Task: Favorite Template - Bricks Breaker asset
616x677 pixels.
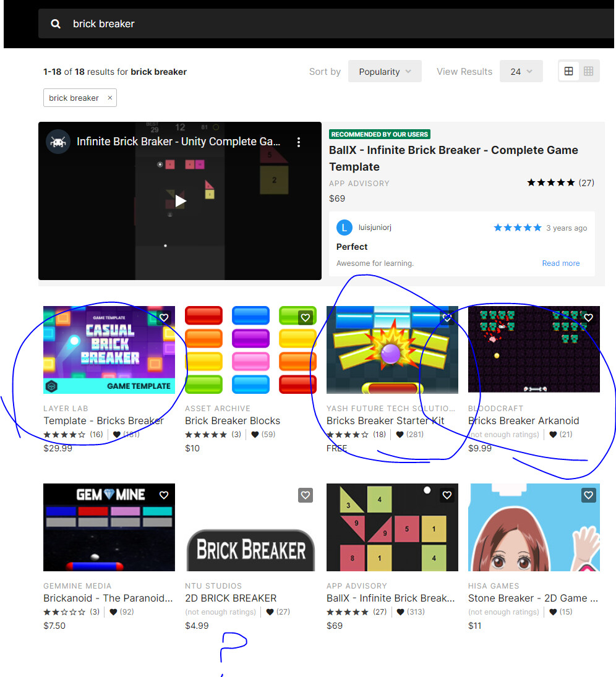Action: pyautogui.click(x=164, y=318)
